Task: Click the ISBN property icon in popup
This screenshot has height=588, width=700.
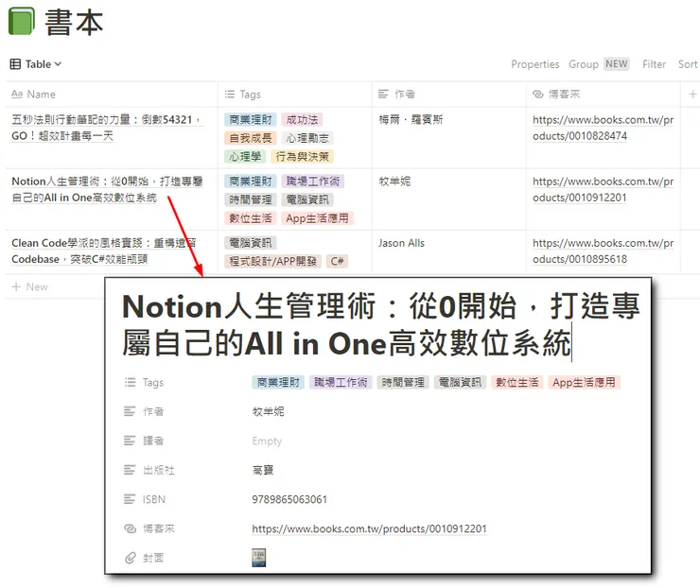Action: (x=130, y=499)
